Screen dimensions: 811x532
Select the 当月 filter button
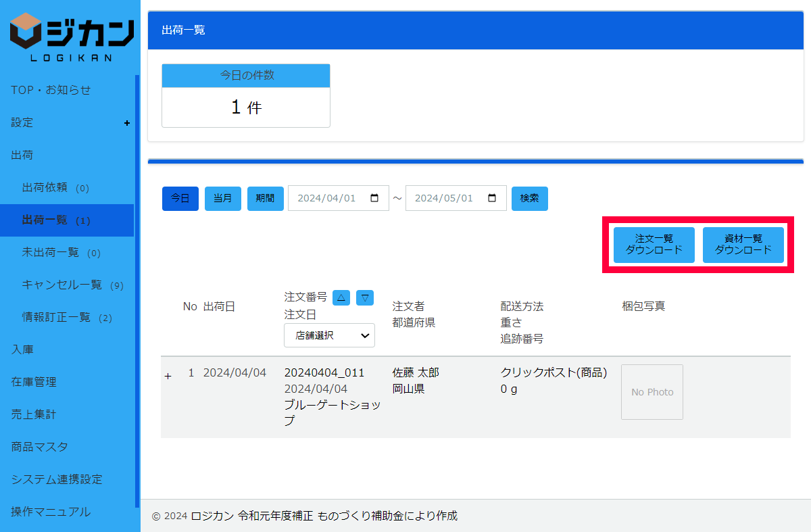coord(223,199)
